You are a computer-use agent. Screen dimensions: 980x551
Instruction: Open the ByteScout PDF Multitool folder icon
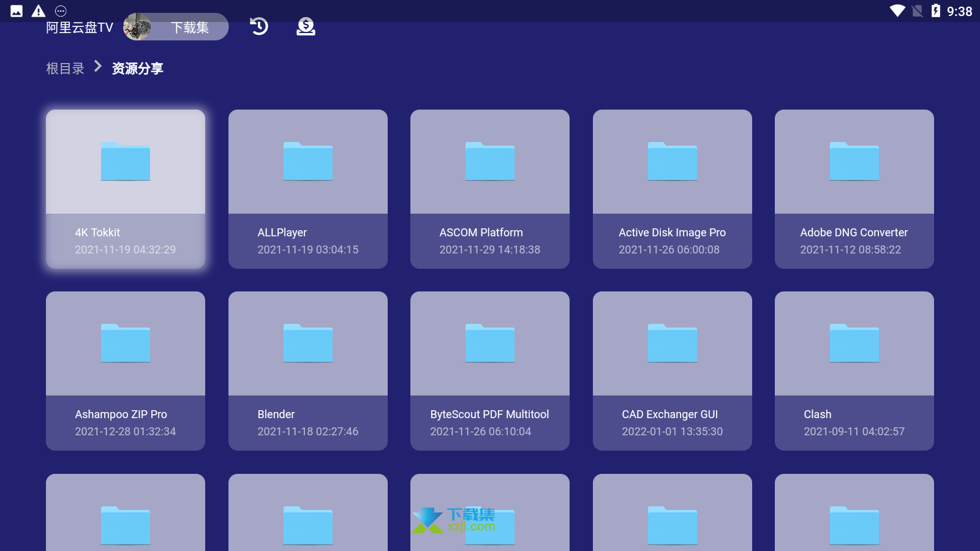[x=490, y=343]
